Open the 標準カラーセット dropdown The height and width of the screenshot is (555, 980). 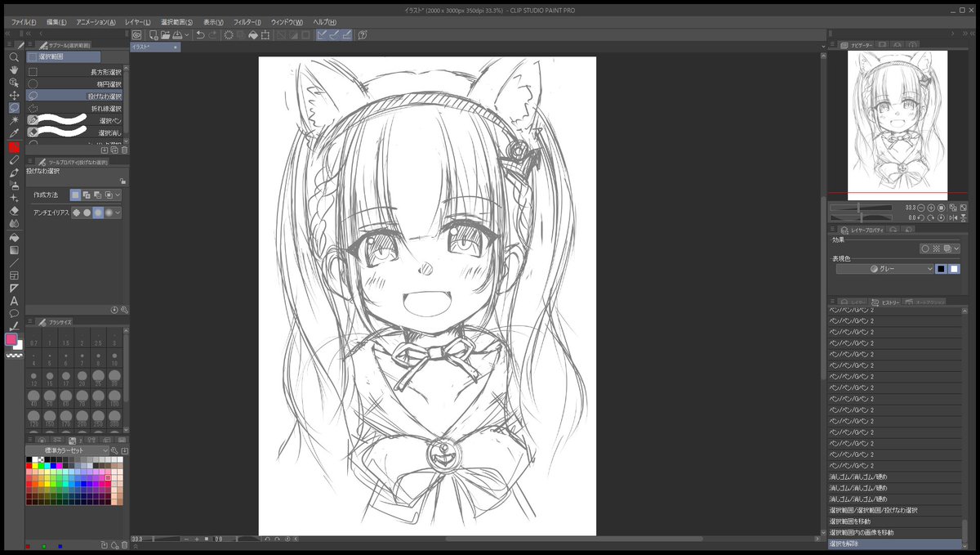(x=68, y=450)
